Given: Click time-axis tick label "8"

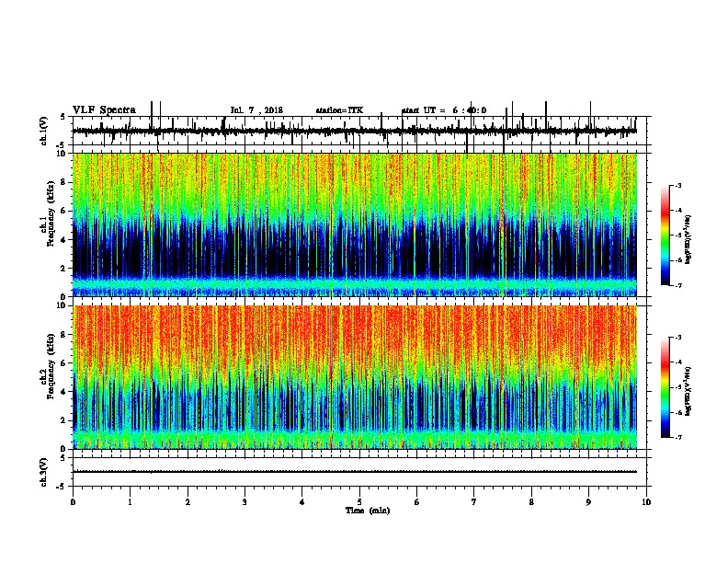Looking at the screenshot, I should (531, 502).
